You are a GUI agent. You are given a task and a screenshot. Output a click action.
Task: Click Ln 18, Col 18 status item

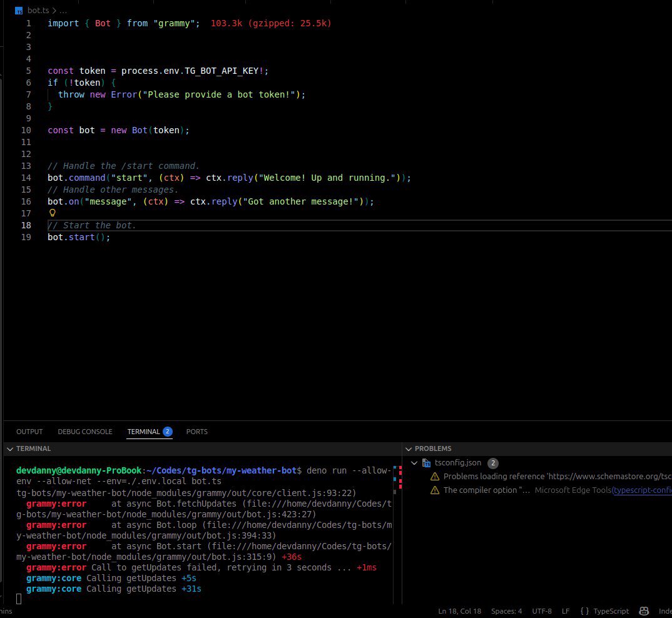click(x=459, y=611)
